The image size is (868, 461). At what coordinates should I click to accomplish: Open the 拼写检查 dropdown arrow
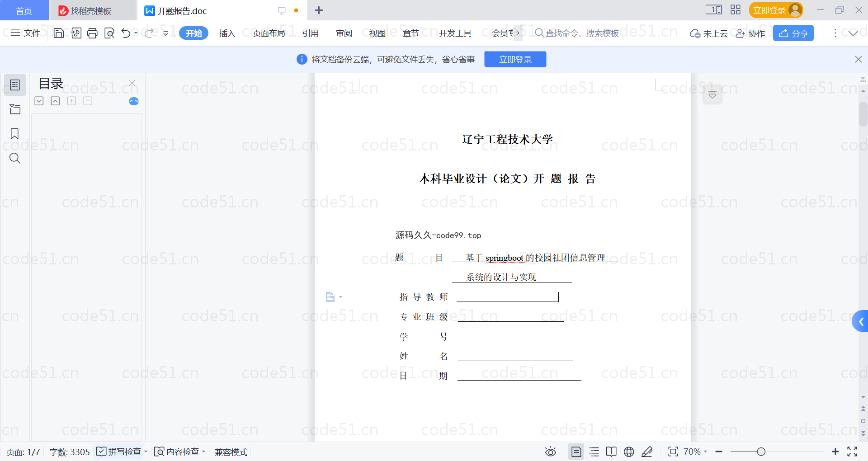coord(146,452)
